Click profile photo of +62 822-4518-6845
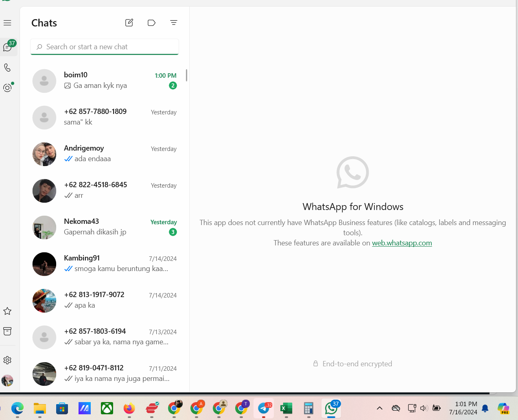The width and height of the screenshot is (518, 420). pos(44,191)
